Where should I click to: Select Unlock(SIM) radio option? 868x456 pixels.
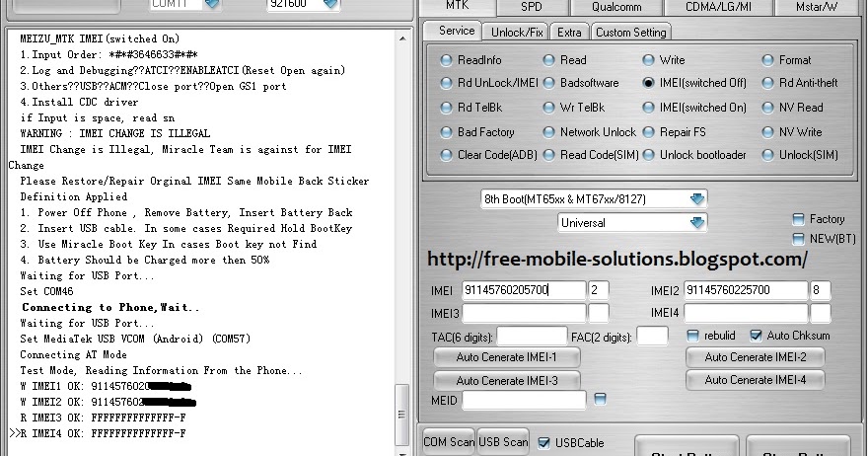[x=767, y=156]
